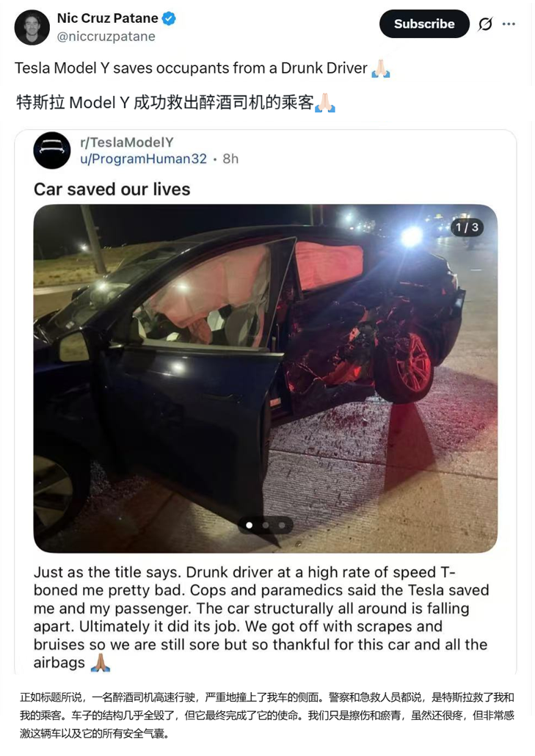Open the Grok slash-circle icon
Screen dimensions: 535x756
click(x=485, y=23)
